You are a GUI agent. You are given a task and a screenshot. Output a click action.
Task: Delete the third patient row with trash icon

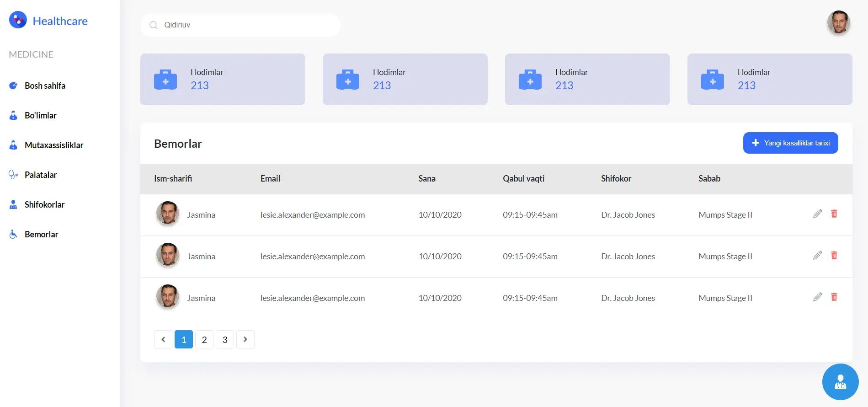(x=834, y=297)
